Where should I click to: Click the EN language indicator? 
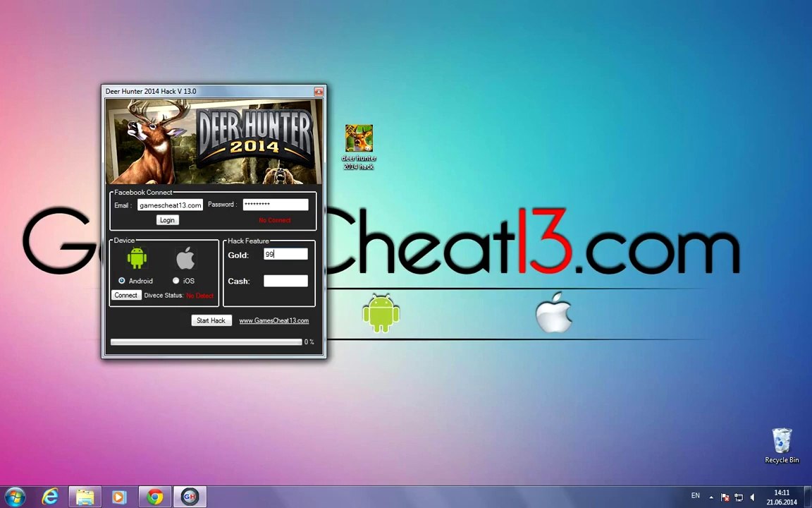tap(696, 495)
